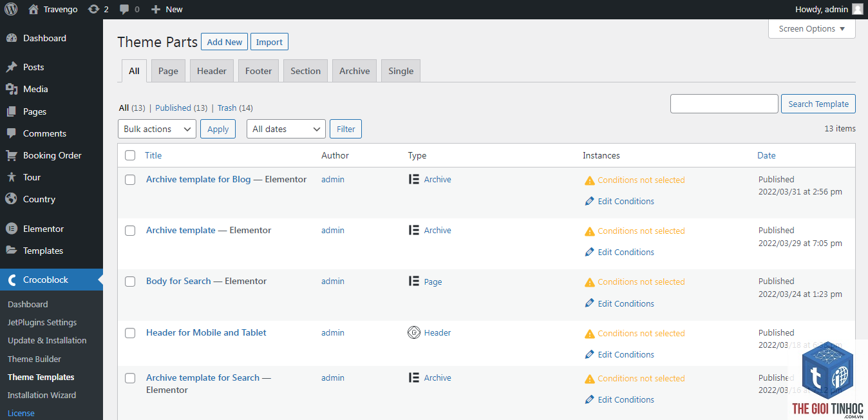The width and height of the screenshot is (868, 420).
Task: Open Update & Installation submenu item
Action: [47, 340]
